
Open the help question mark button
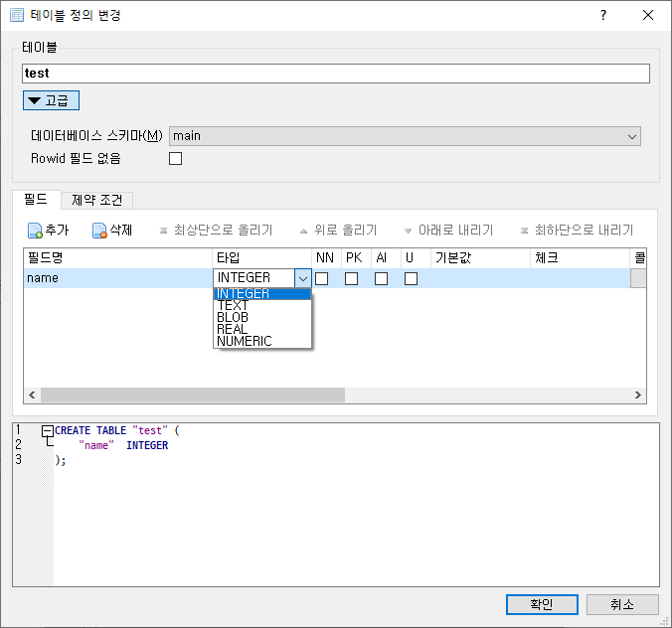603,16
